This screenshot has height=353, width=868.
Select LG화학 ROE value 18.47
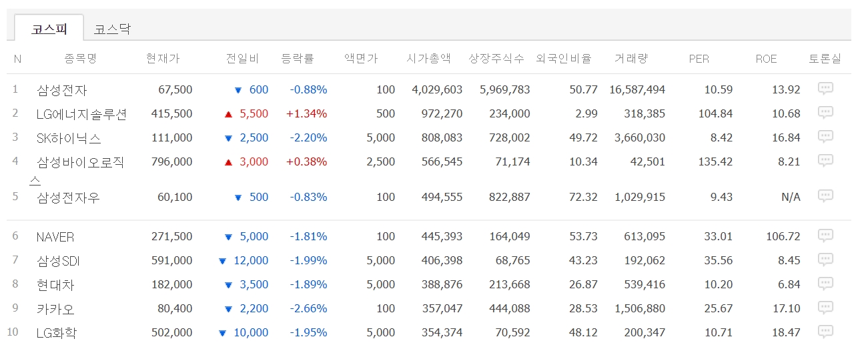click(x=786, y=332)
